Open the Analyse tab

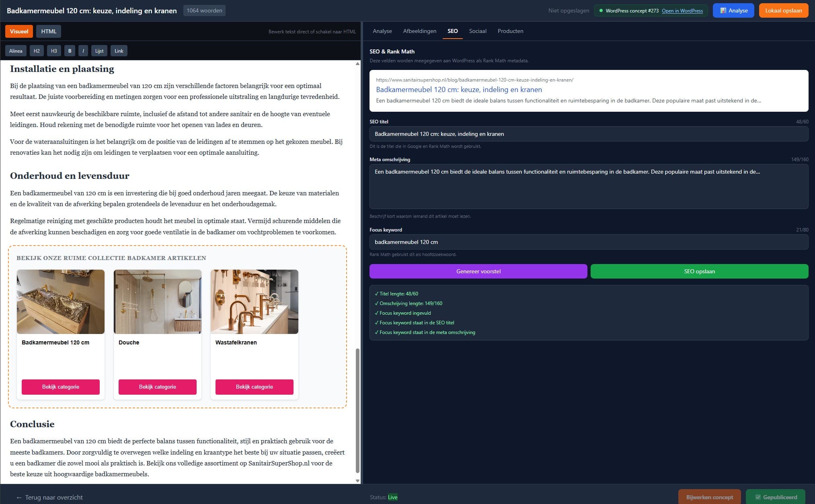[x=382, y=31]
